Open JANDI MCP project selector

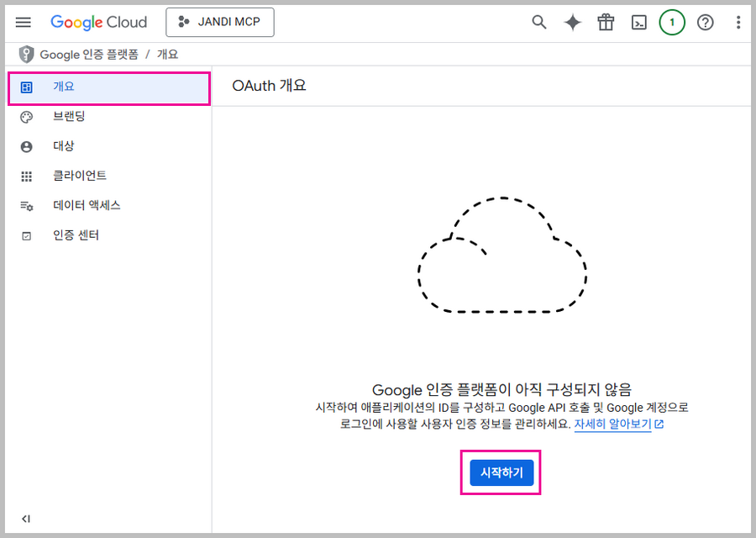[x=220, y=23]
